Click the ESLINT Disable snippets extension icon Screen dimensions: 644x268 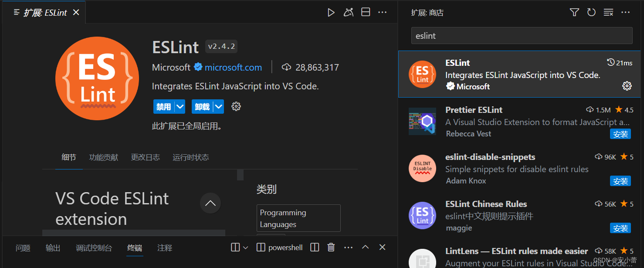click(422, 168)
